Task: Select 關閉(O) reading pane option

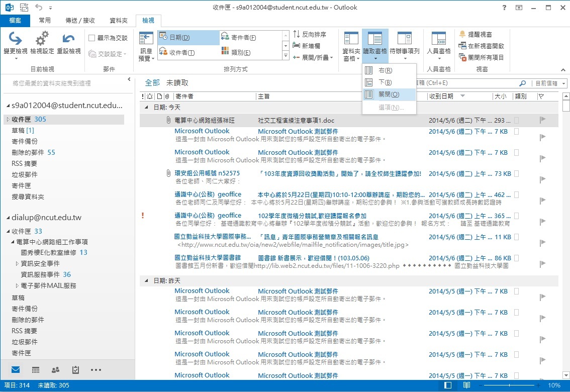Action: [390, 94]
